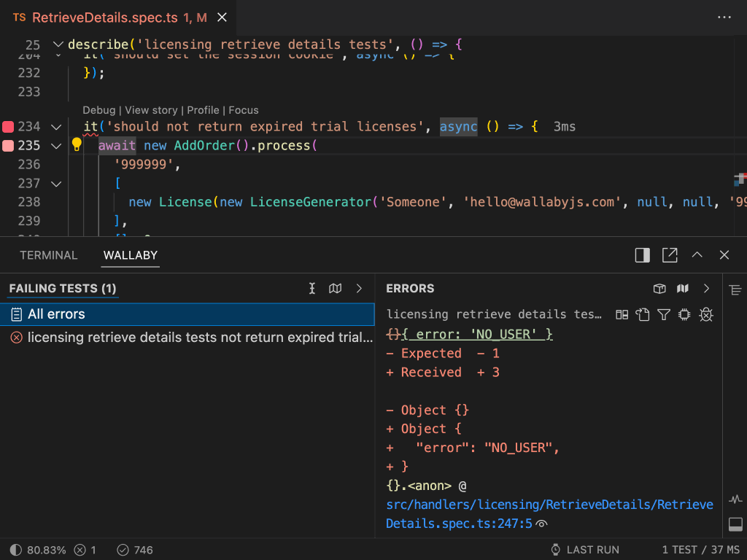The image size is (747, 560).
Task: Click the map icon in Failing Tests header
Action: [336, 289]
